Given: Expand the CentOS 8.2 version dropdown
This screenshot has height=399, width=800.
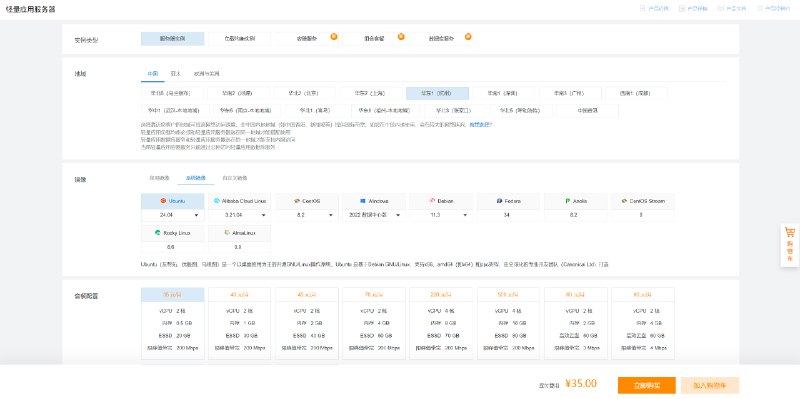Looking at the screenshot, I should pyautogui.click(x=307, y=215).
